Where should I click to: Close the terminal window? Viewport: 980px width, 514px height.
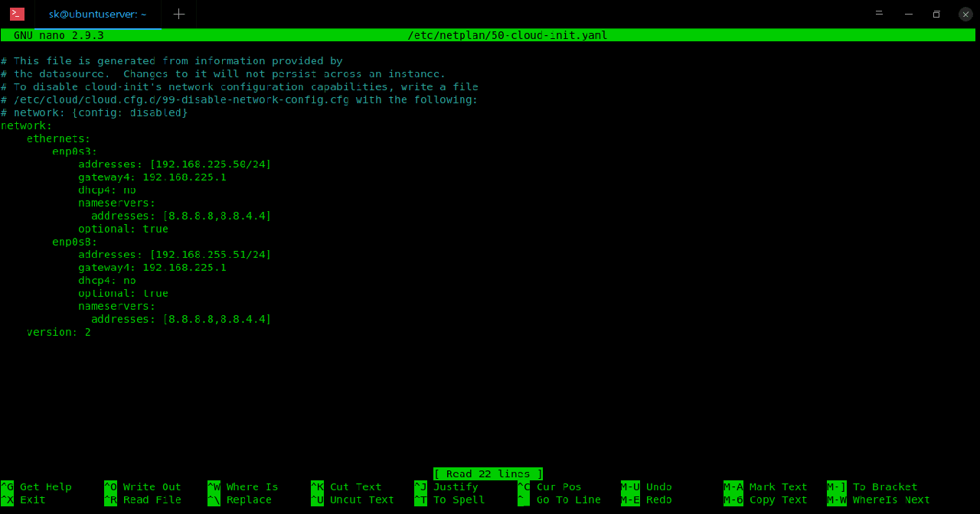click(965, 14)
